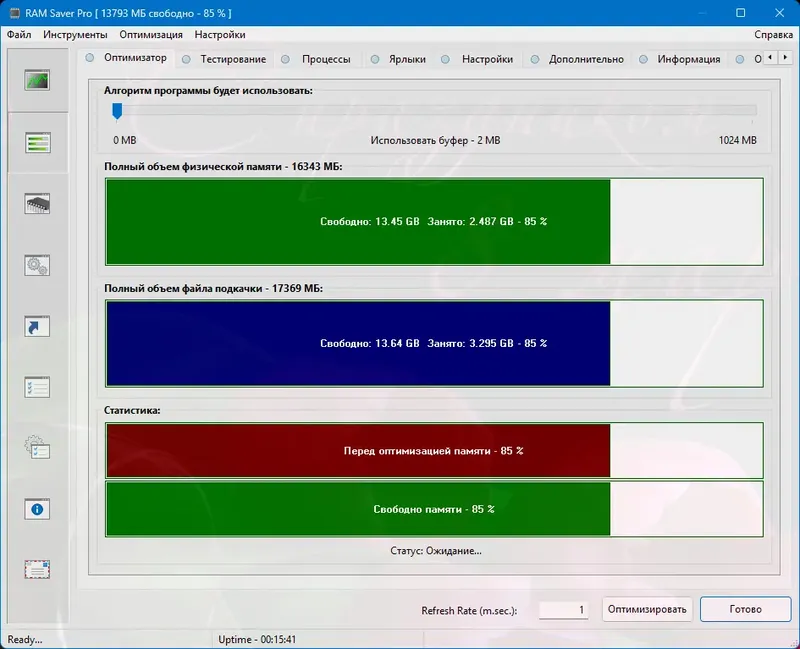Open the RAM chip sidebar icon

pyautogui.click(x=37, y=204)
